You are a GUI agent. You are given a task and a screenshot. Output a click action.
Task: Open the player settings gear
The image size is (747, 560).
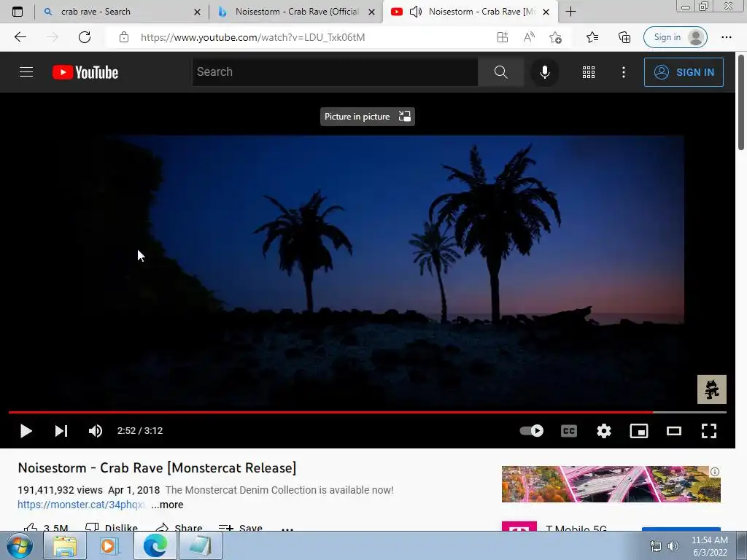(x=603, y=431)
